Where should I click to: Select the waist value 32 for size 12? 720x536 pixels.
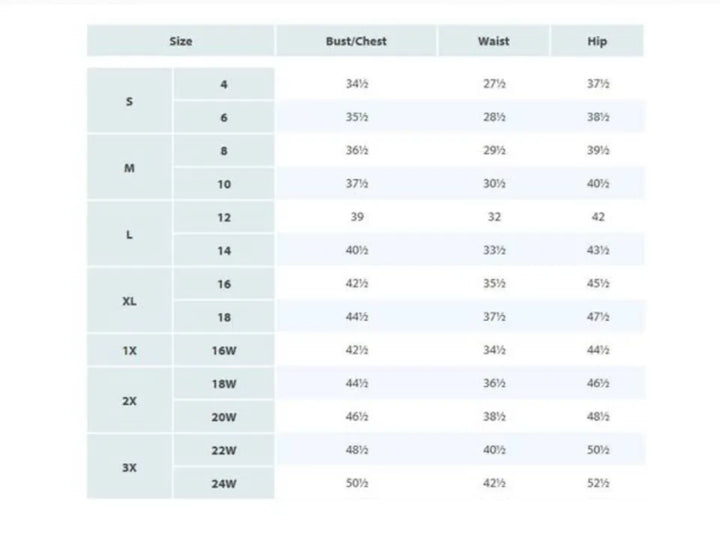click(493, 217)
